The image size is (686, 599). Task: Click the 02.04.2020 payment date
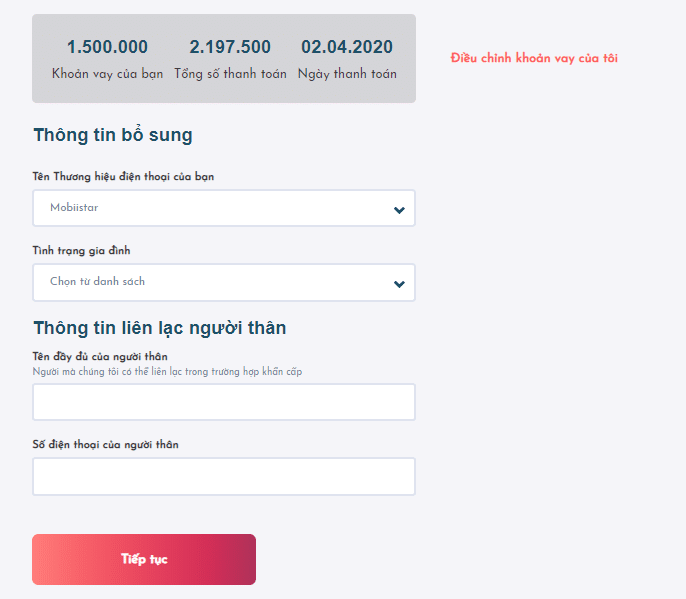tap(347, 47)
